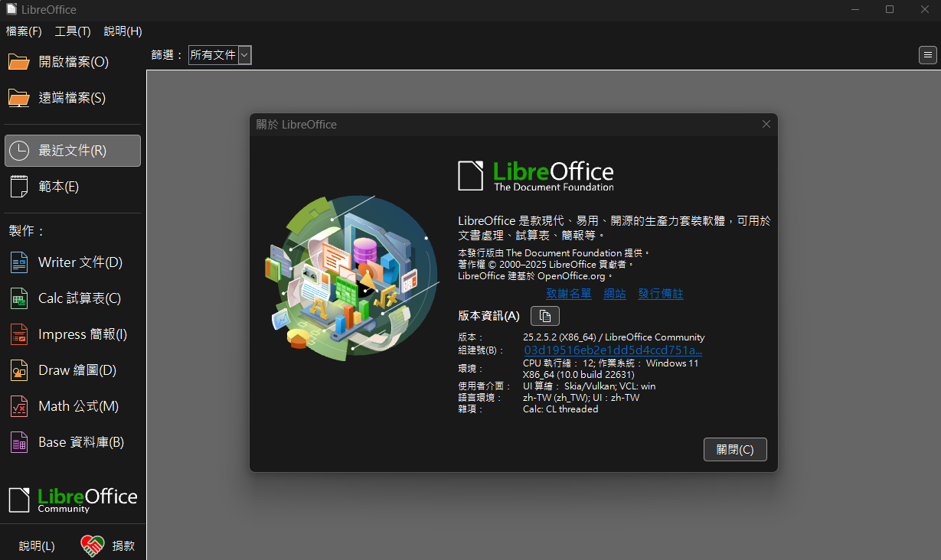Open the 發行備註 release notes link
Viewport: 941px width, 560px height.
pyautogui.click(x=661, y=294)
